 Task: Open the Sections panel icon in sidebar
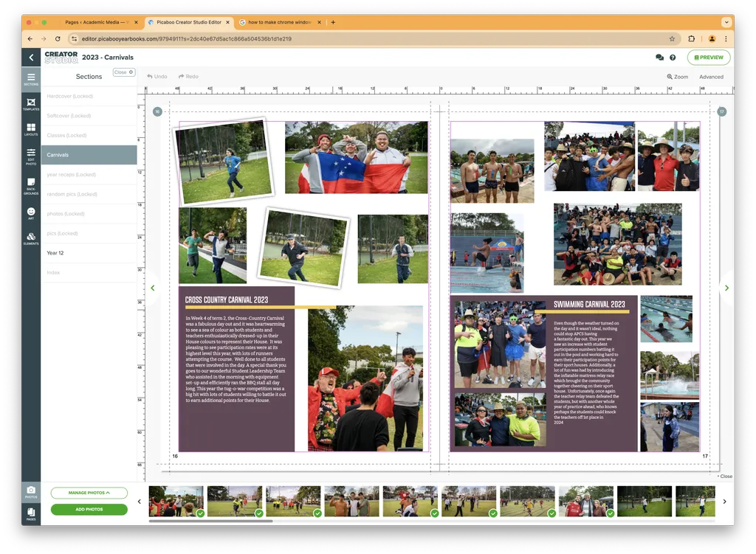click(31, 79)
